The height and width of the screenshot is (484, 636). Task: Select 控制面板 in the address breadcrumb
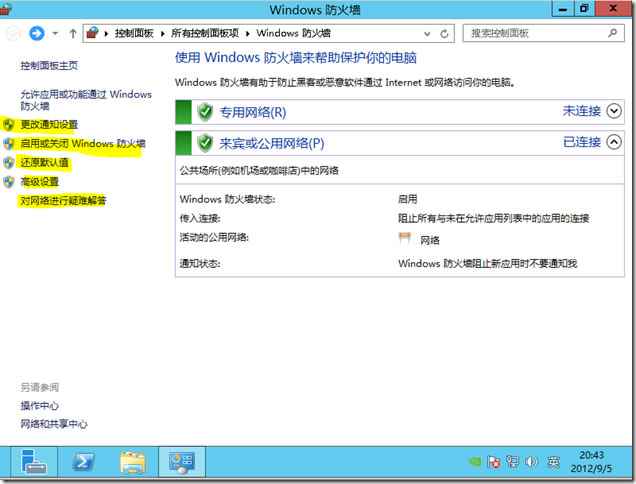(x=136, y=33)
